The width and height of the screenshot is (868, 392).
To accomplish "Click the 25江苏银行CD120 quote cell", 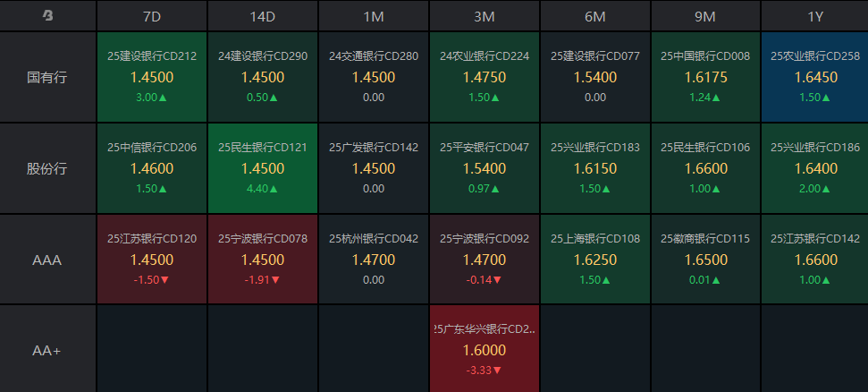I will [x=152, y=260].
